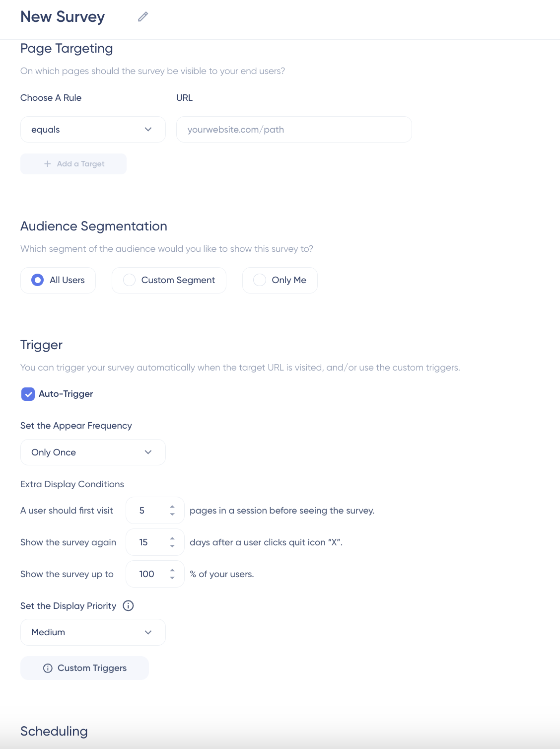Viewport: 560px width, 749px height.
Task: Click the Display Priority info icon
Action: pos(128,605)
